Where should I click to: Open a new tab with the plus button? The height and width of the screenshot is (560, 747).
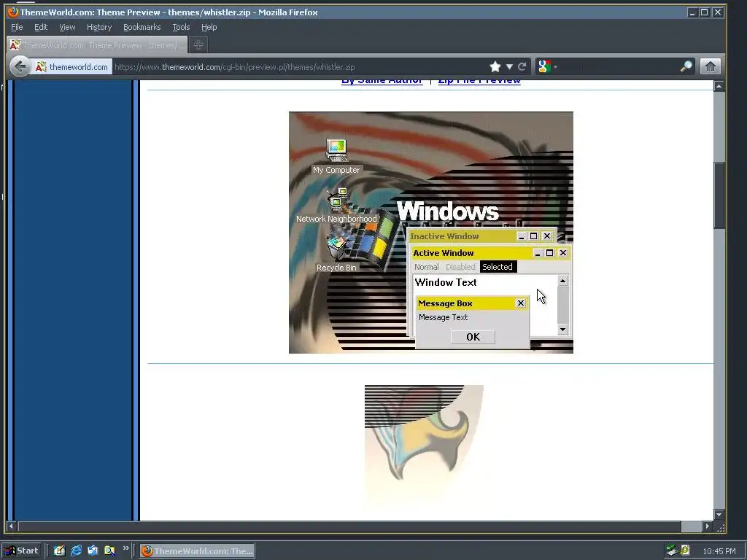point(198,44)
